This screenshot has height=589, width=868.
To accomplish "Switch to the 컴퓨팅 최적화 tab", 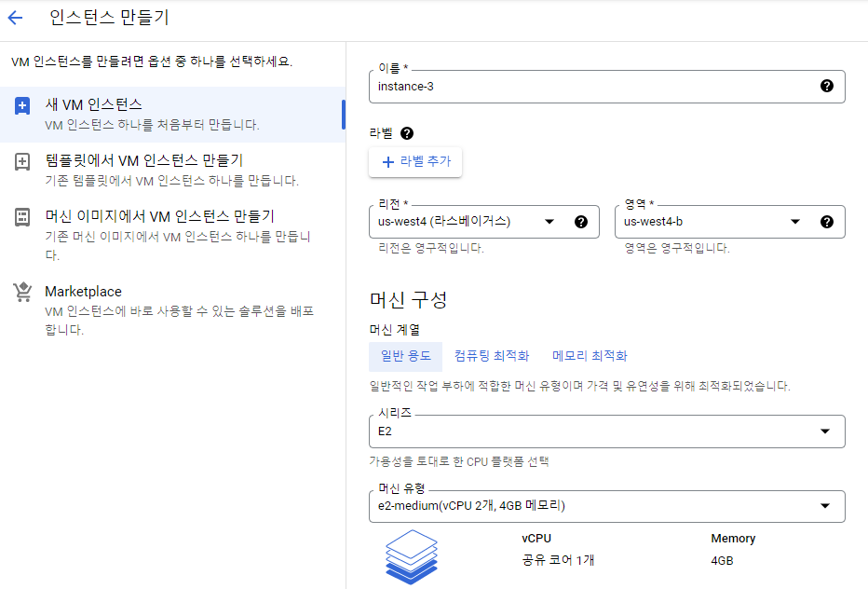I will pyautogui.click(x=492, y=356).
